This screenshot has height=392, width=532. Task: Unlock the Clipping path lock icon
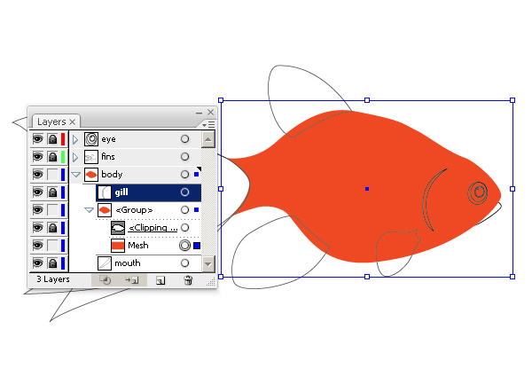point(52,228)
